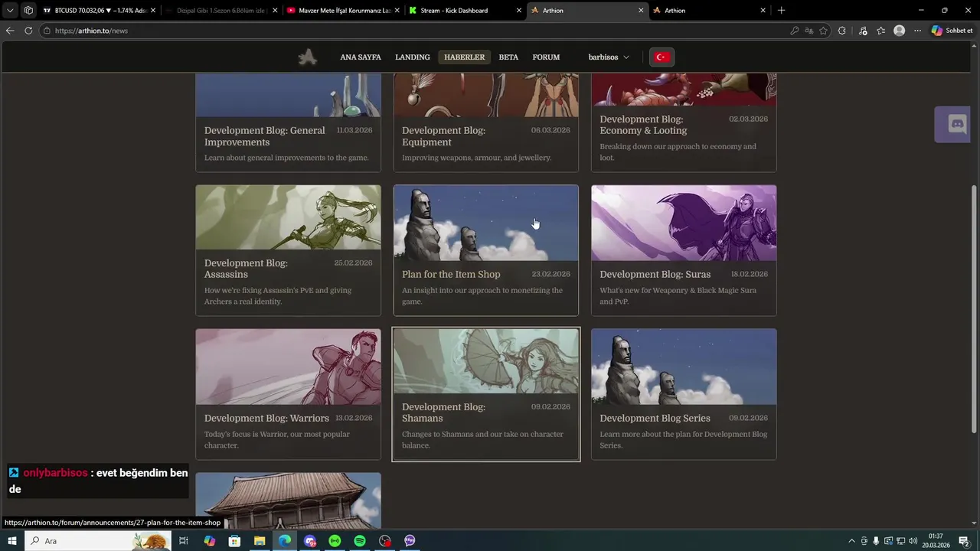980x551 pixels.
Task: Open File Explorer from the taskbar
Action: point(260,541)
